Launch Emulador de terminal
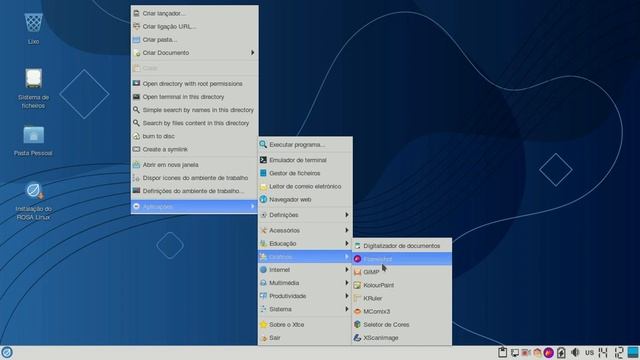The image size is (640, 360). point(305,160)
